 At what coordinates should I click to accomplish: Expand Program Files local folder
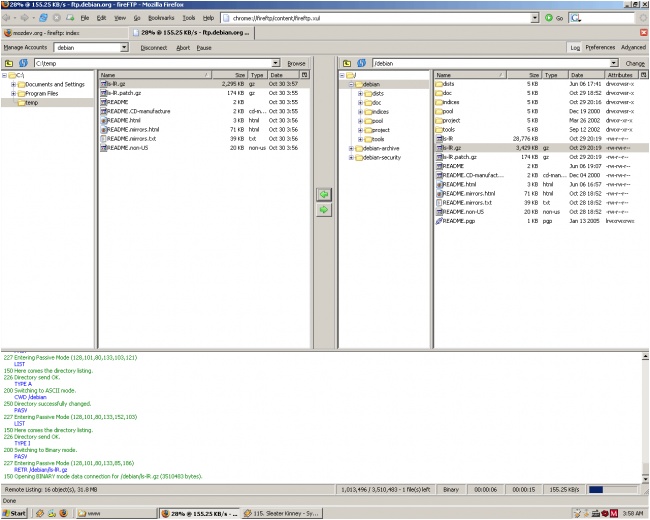point(13,93)
